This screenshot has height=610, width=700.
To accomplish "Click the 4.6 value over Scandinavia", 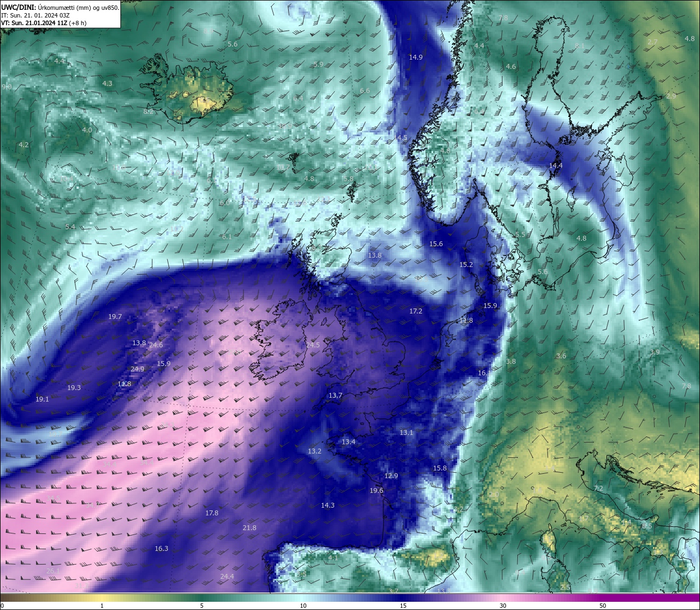I will pos(511,67).
